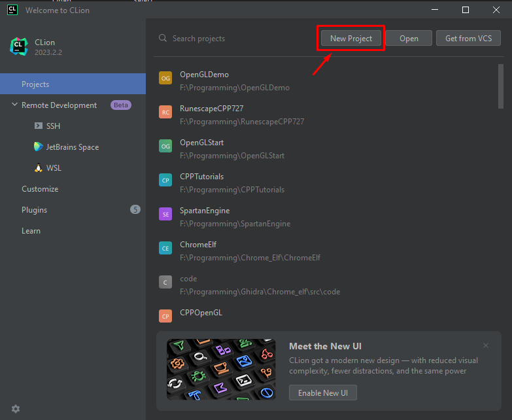The height and width of the screenshot is (420, 512).
Task: Click the OpenGLDemo project OG icon
Action: 165,78
